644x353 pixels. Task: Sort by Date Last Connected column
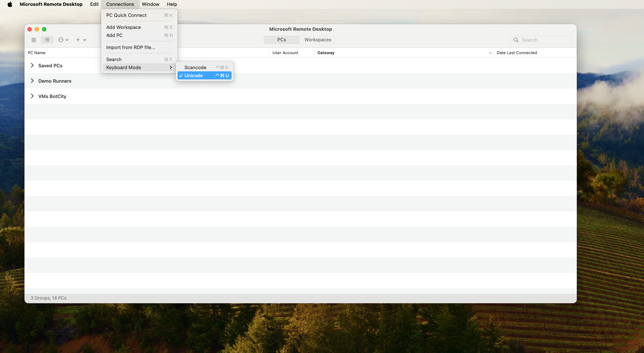click(517, 53)
